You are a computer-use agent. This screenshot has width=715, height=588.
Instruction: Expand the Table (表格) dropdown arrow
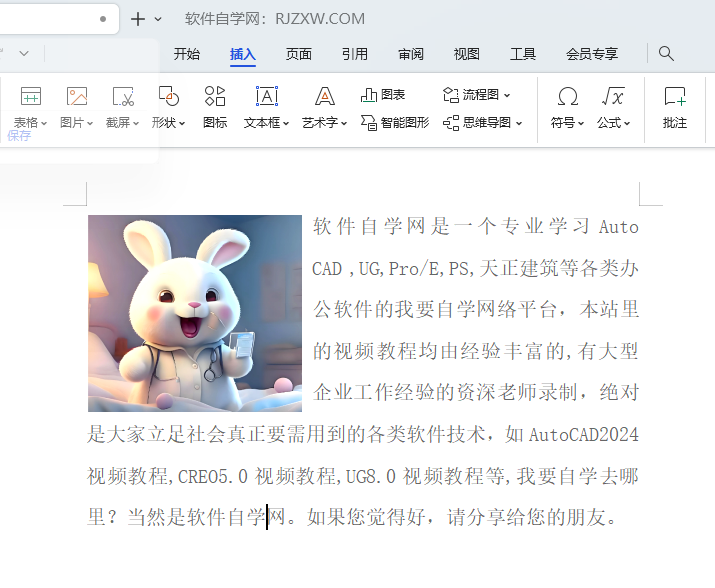(x=44, y=124)
